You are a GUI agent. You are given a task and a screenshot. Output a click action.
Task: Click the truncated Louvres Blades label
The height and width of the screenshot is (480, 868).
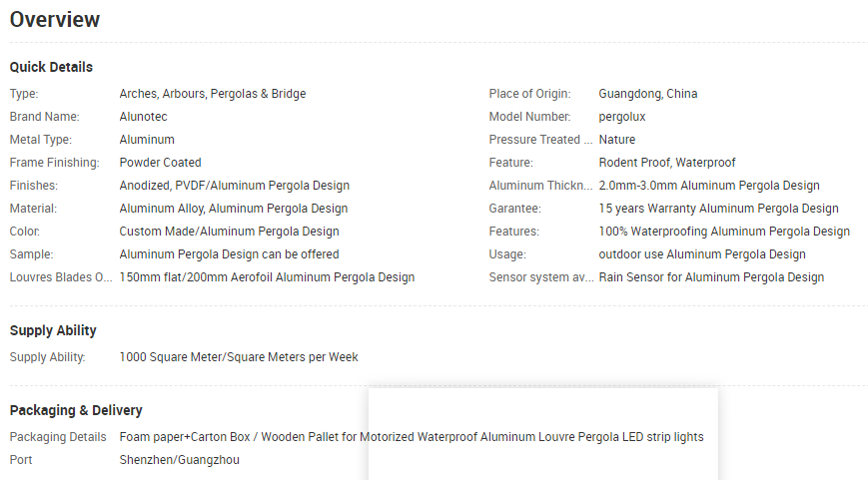pos(61,277)
